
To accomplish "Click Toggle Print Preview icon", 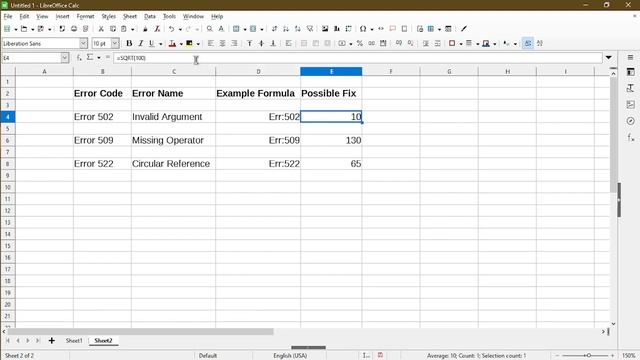I will (86, 29).
